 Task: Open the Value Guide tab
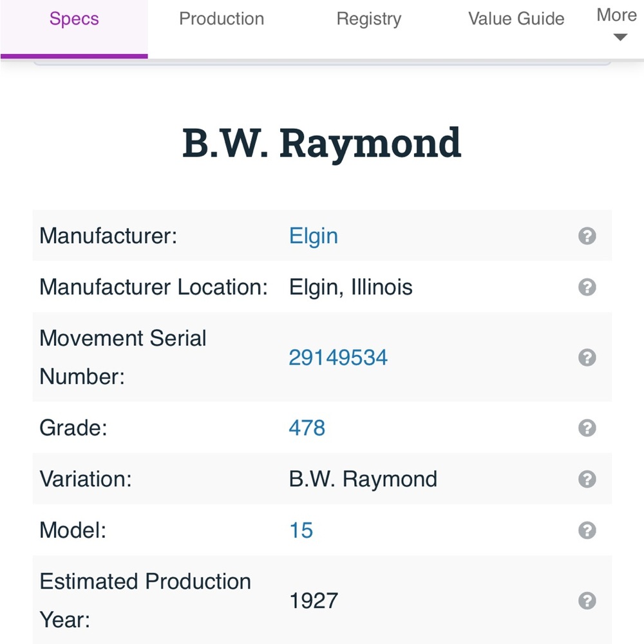coord(516,19)
